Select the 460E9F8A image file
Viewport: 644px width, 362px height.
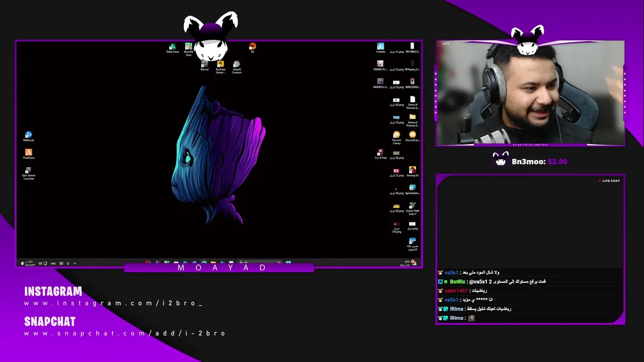[380, 83]
